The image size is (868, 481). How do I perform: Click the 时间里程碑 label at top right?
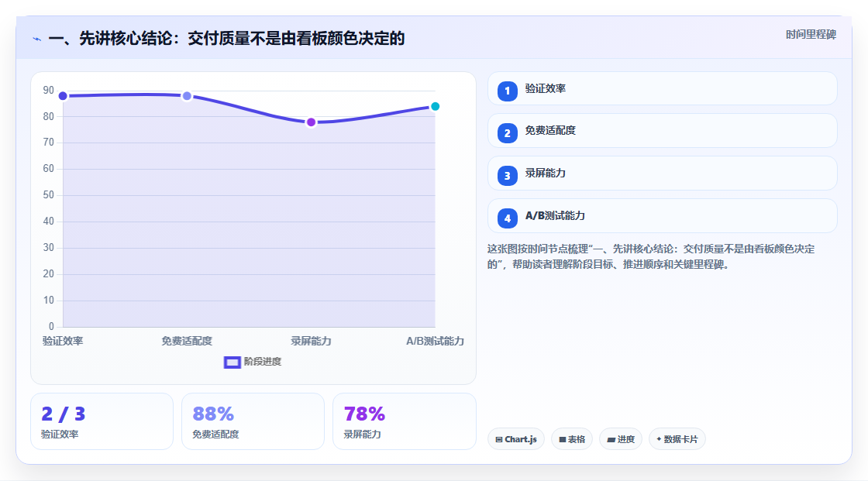click(811, 34)
